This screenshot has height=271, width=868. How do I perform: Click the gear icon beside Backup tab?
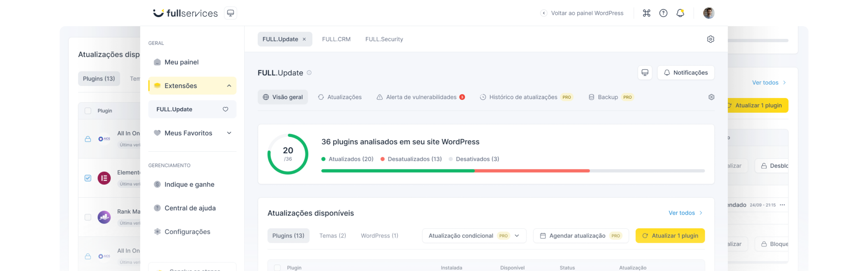(x=711, y=97)
